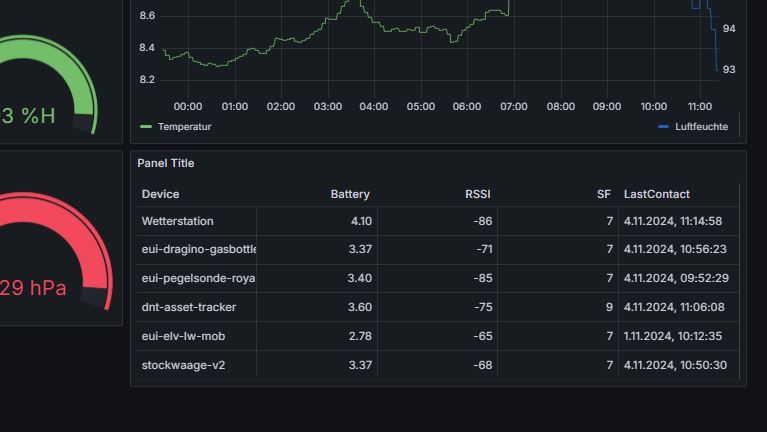Select the eui-dragino-gasbottle device cell
Viewport: 767px width, 432px height.
[x=199, y=249]
